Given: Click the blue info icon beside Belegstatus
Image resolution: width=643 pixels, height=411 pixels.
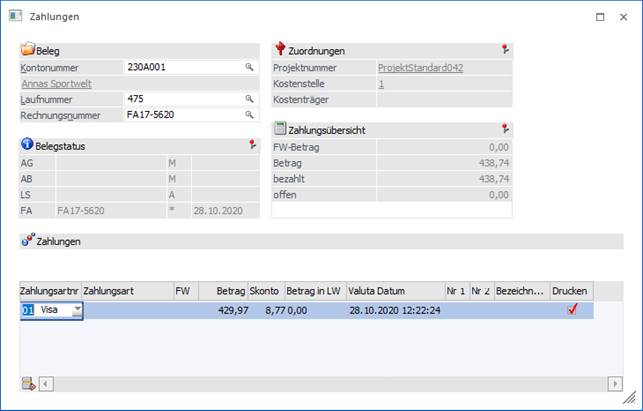Looking at the screenshot, I should pos(27,145).
